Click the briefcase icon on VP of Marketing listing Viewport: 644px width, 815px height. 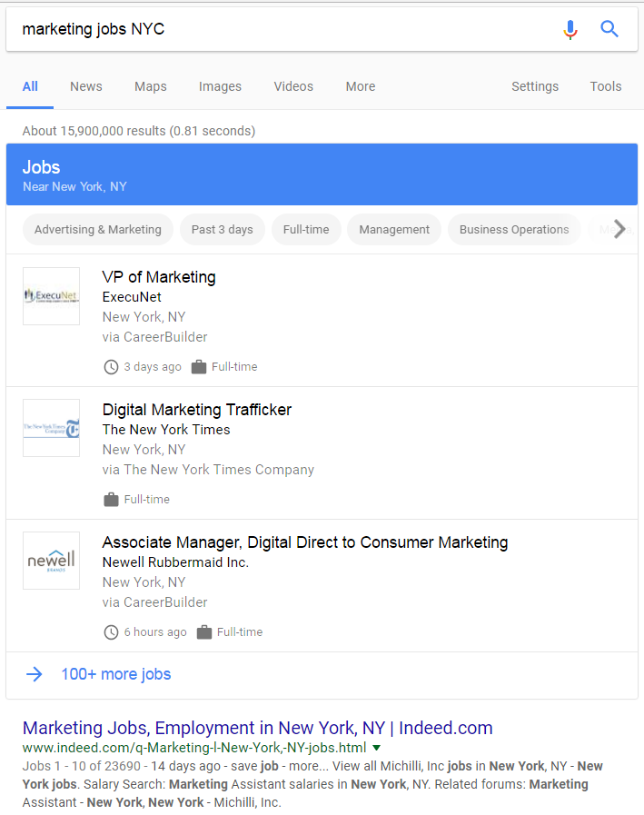click(198, 366)
